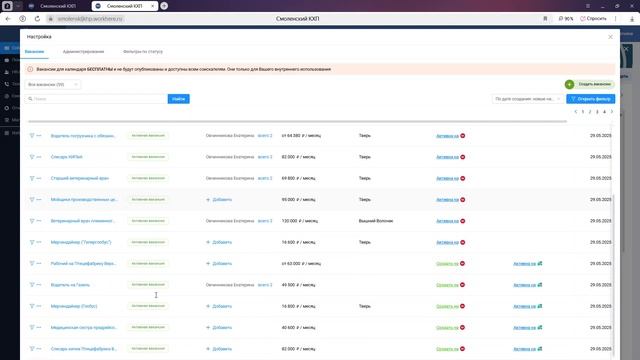
Task: Click red circle icon in Вышний Волочек row
Action: 463,221
